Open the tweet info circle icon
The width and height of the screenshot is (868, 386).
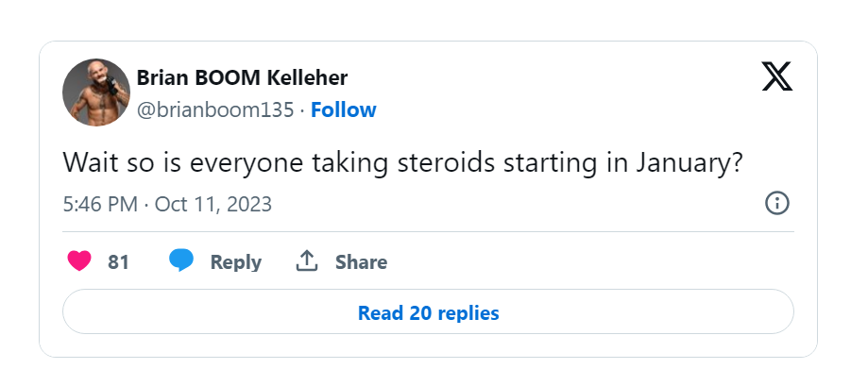pos(776,203)
